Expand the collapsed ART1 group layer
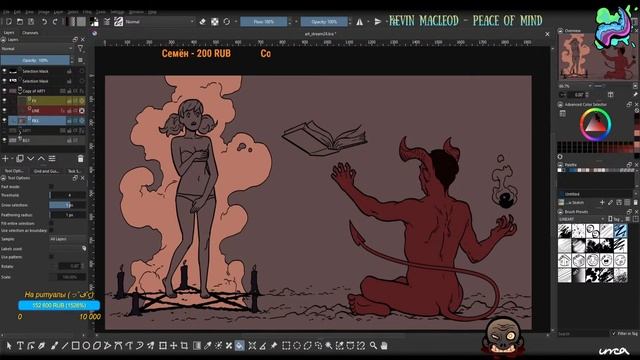The image size is (640, 360). pos(20,133)
